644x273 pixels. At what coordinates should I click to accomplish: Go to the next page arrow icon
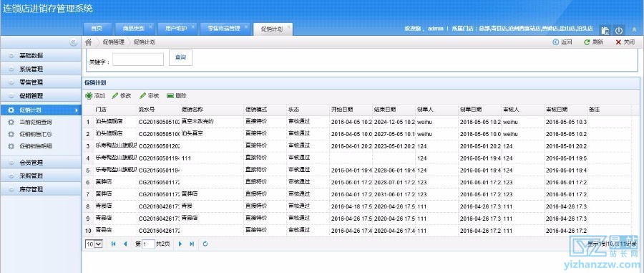(180, 244)
